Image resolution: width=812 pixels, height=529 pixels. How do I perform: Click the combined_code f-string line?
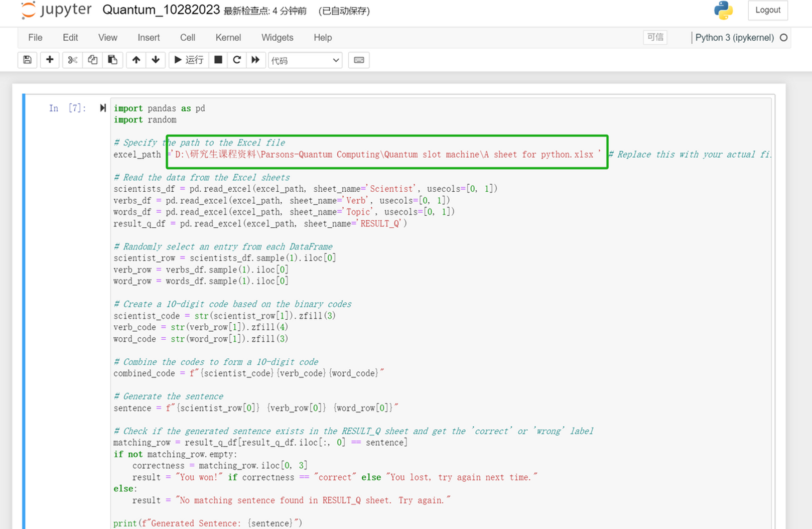pyautogui.click(x=248, y=373)
